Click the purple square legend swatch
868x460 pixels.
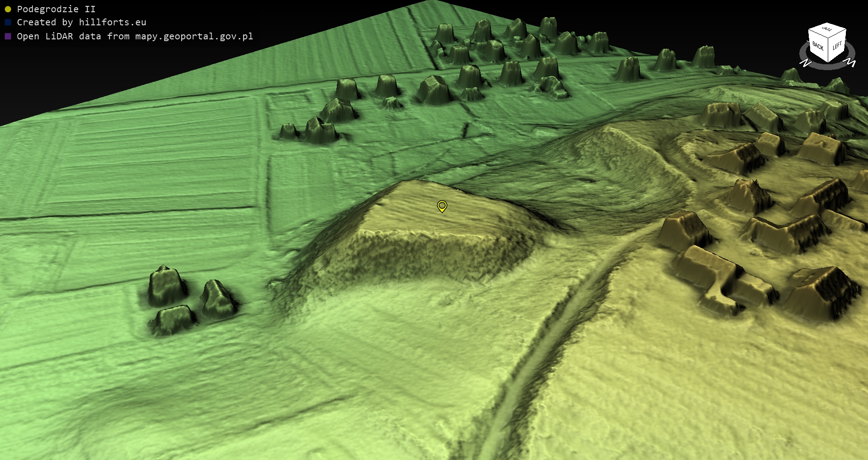(8, 36)
